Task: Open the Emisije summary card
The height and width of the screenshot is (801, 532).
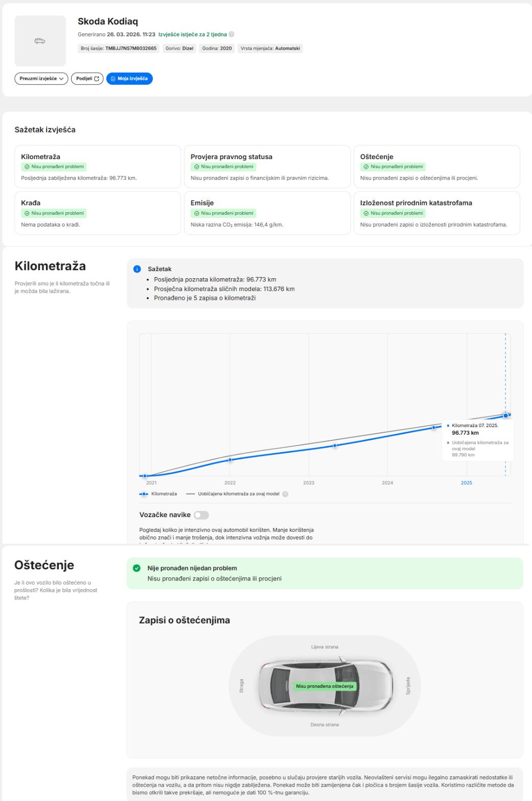Action: (267, 213)
